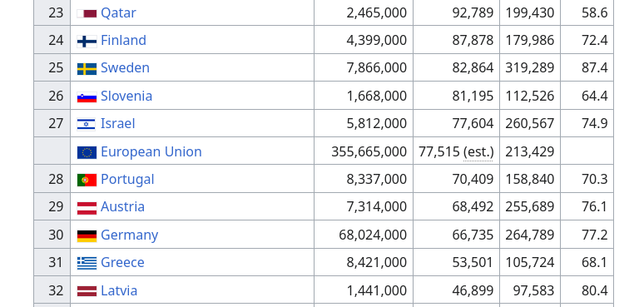
Task: Click the Germany flag icon
Action: (x=87, y=236)
